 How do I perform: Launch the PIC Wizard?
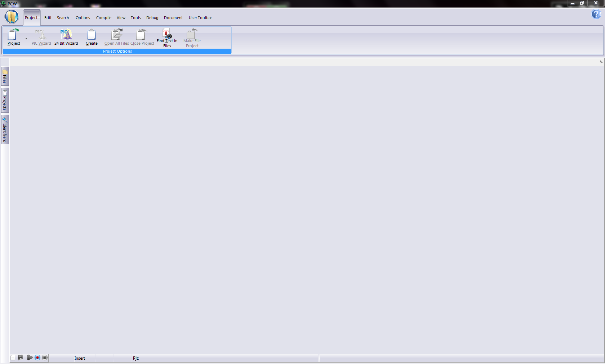click(x=41, y=37)
